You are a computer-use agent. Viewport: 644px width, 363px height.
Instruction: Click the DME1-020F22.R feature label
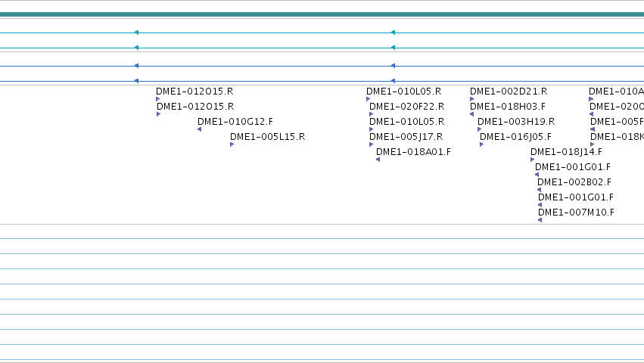point(406,107)
